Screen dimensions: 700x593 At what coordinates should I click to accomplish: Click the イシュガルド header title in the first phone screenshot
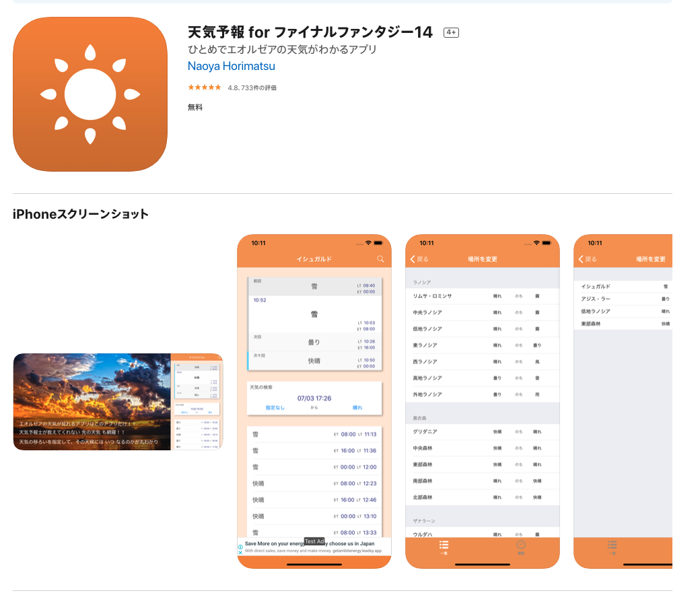point(314,259)
